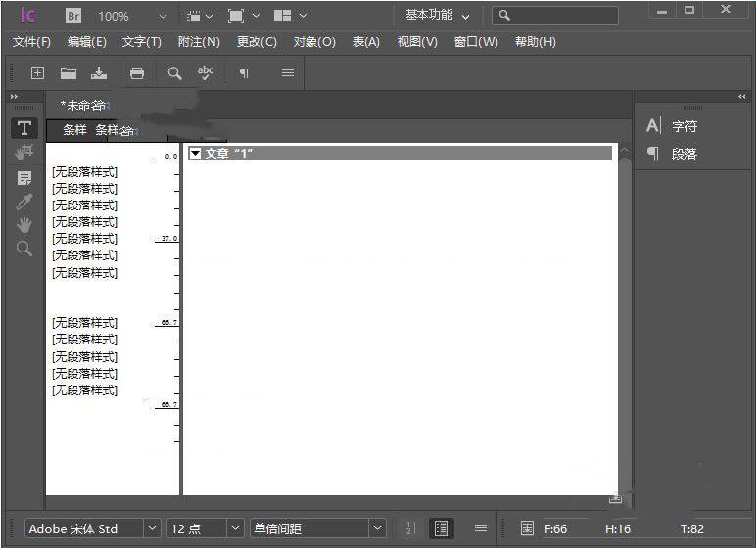Launch Adobe Bridge with the Br button
Image resolution: width=756 pixels, height=549 pixels.
coord(73,16)
